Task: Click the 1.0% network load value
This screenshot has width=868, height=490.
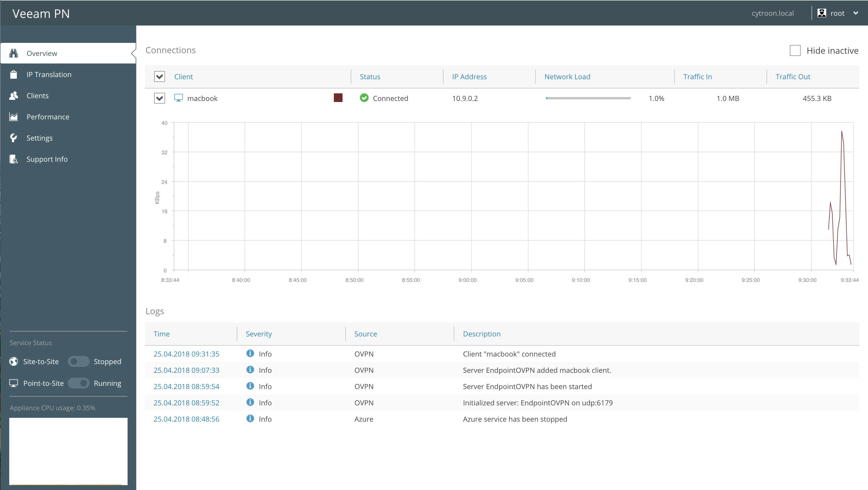Action: click(x=656, y=98)
